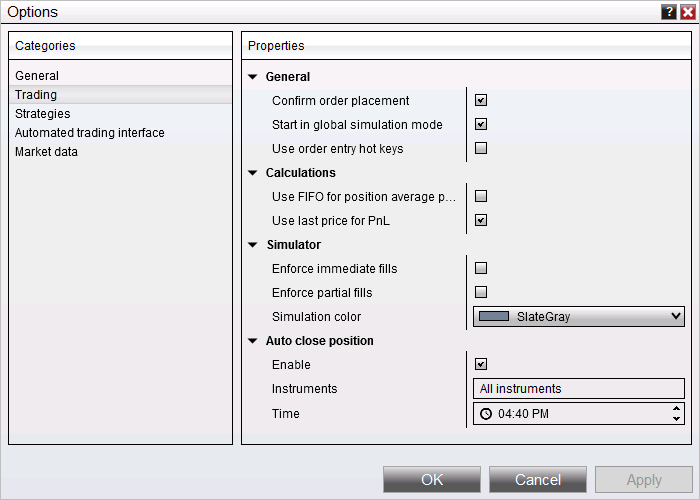Increase auto close time with up arrow
The image size is (700, 500).
point(677,409)
